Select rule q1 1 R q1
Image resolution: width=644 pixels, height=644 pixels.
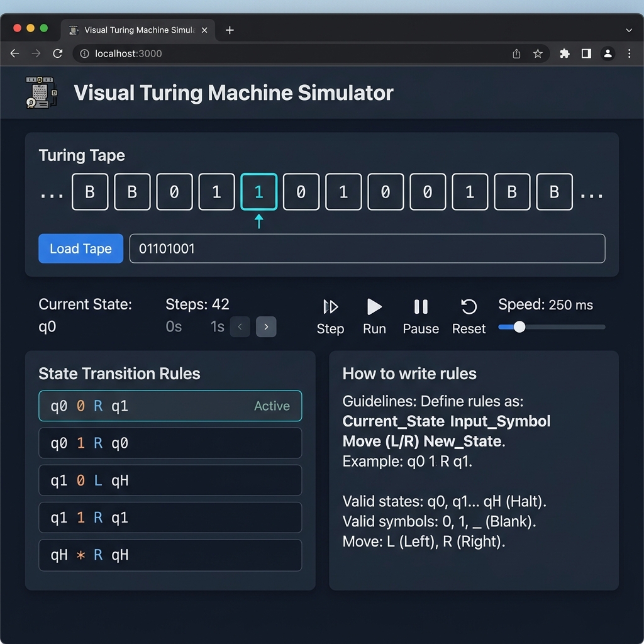[170, 518]
